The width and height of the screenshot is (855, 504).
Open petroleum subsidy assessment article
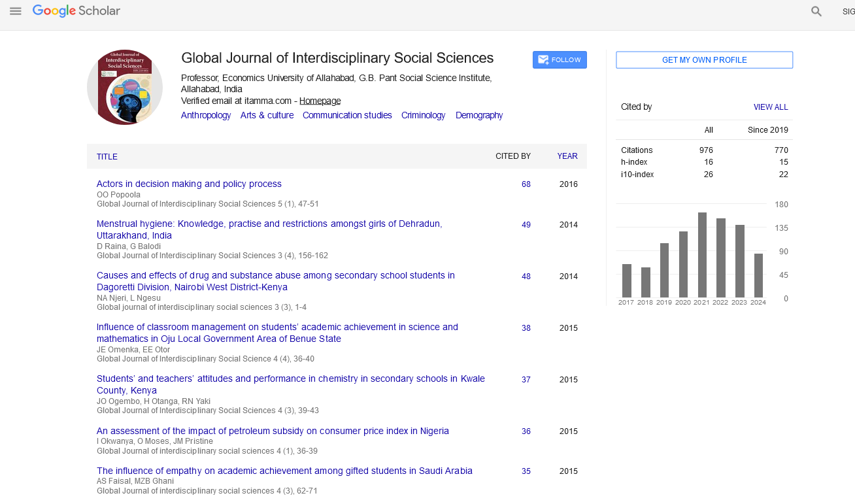click(x=273, y=431)
